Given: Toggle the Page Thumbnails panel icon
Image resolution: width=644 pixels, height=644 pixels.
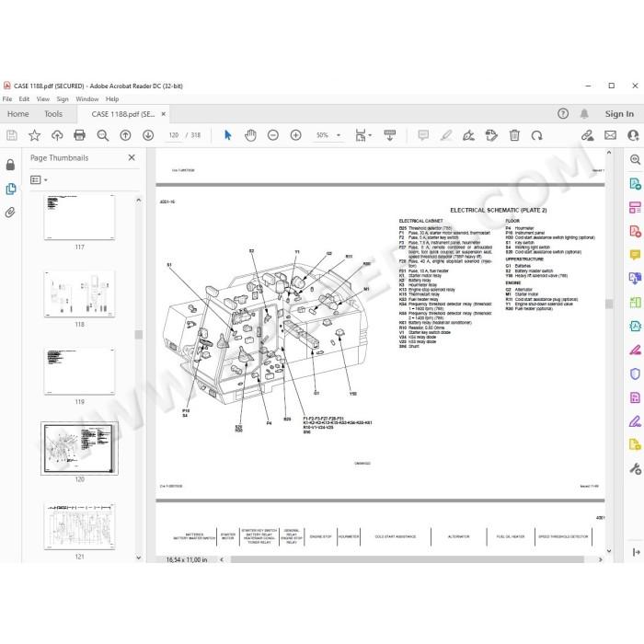Looking at the screenshot, I should [x=10, y=189].
